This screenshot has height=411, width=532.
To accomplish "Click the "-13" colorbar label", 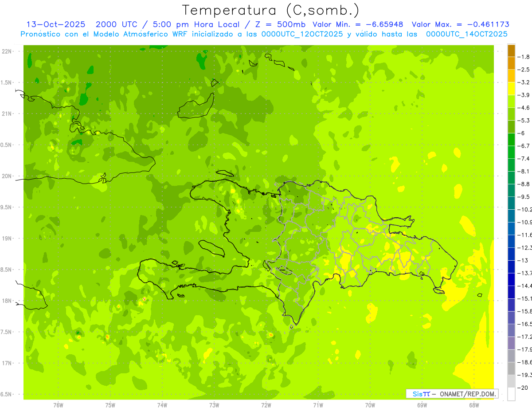I will click(x=523, y=260).
